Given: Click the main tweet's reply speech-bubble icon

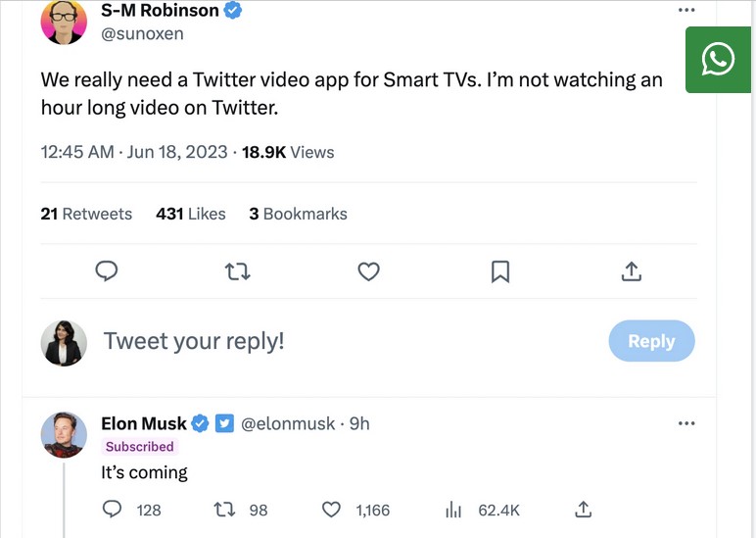Looking at the screenshot, I should pyautogui.click(x=107, y=271).
